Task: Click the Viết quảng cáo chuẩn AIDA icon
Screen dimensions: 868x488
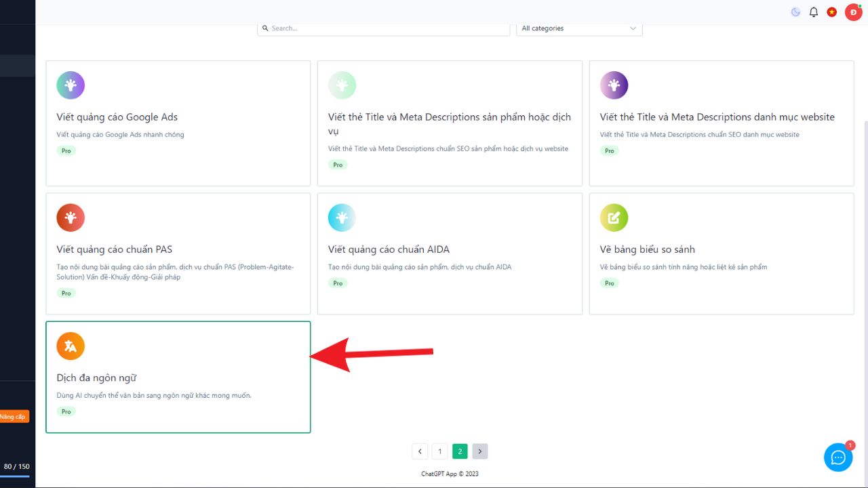Action: (342, 218)
